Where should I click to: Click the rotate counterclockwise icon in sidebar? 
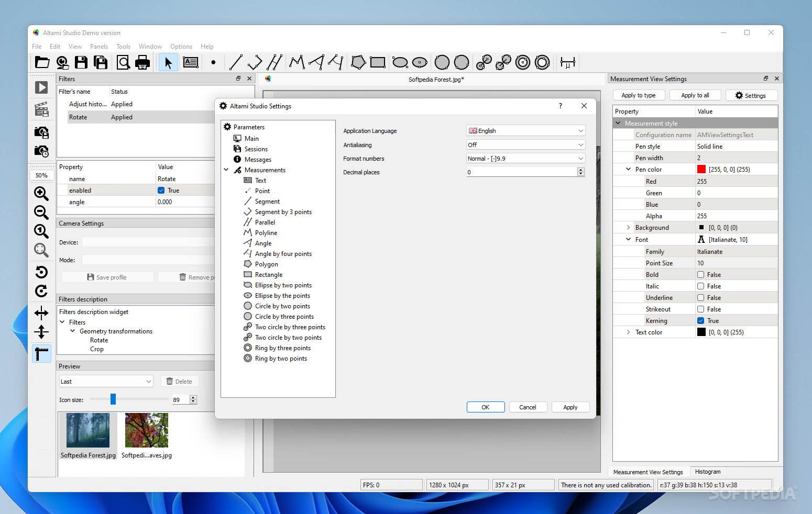tap(41, 272)
